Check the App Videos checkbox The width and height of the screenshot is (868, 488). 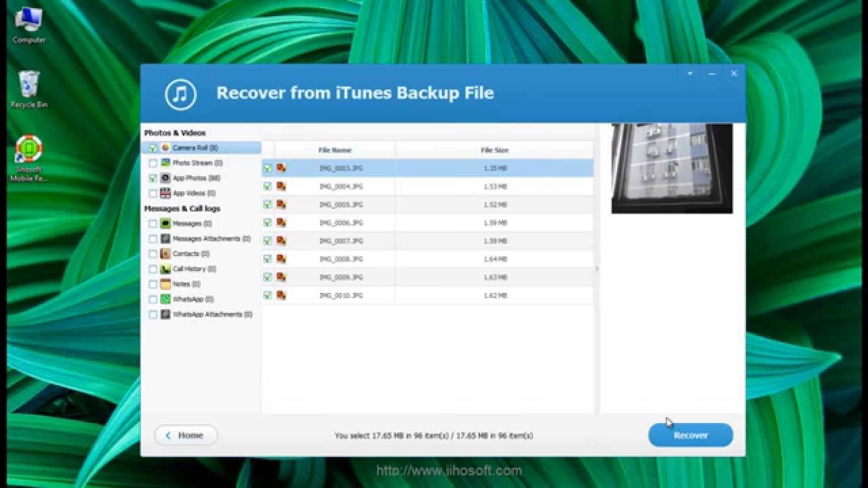tap(153, 193)
